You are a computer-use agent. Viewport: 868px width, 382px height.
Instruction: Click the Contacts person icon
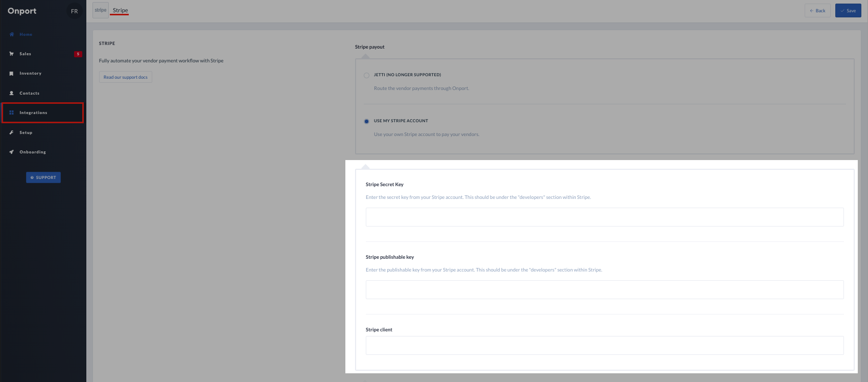click(x=11, y=93)
